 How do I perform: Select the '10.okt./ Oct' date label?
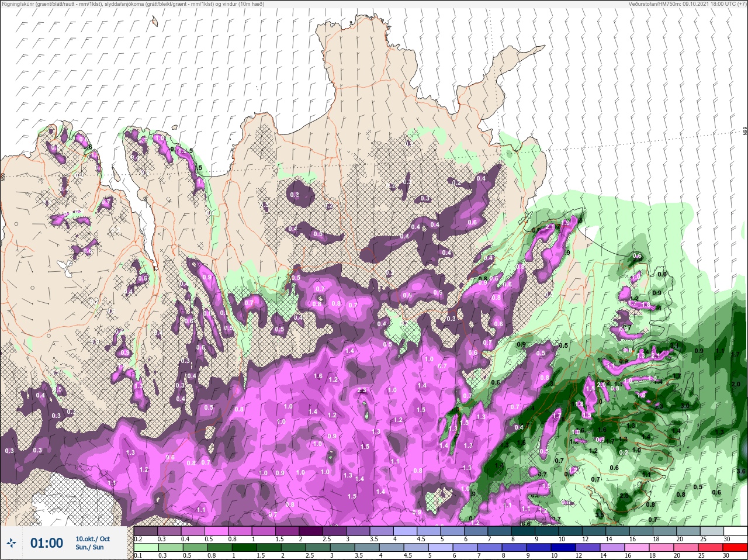coord(92,539)
